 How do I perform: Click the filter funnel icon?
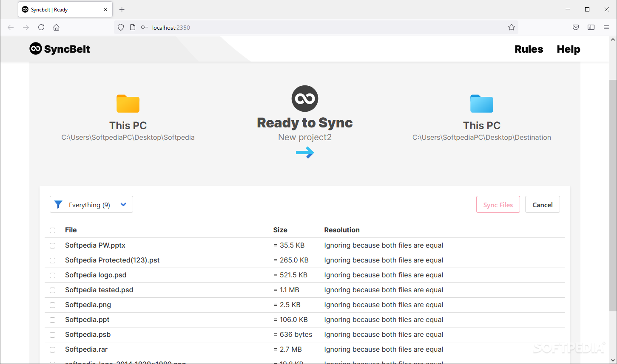[x=59, y=205]
